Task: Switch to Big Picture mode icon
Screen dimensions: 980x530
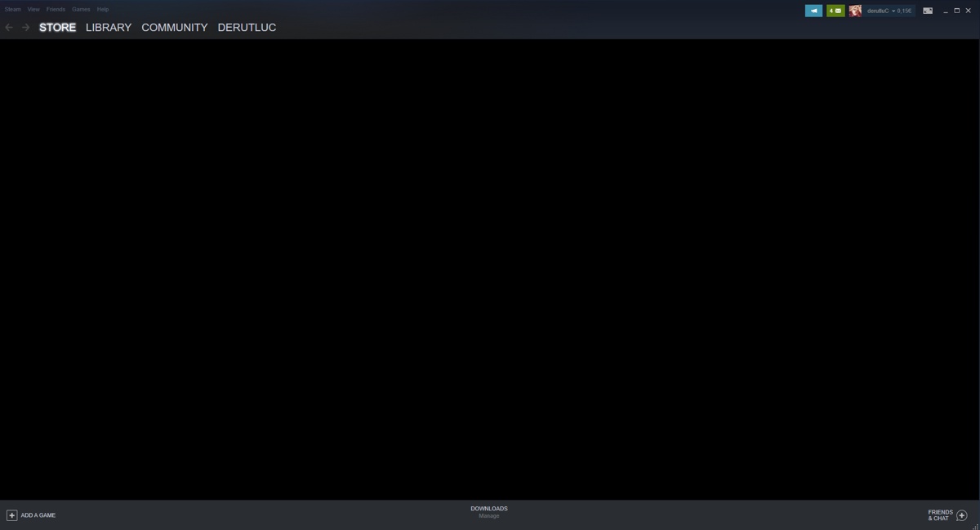Action: (928, 11)
